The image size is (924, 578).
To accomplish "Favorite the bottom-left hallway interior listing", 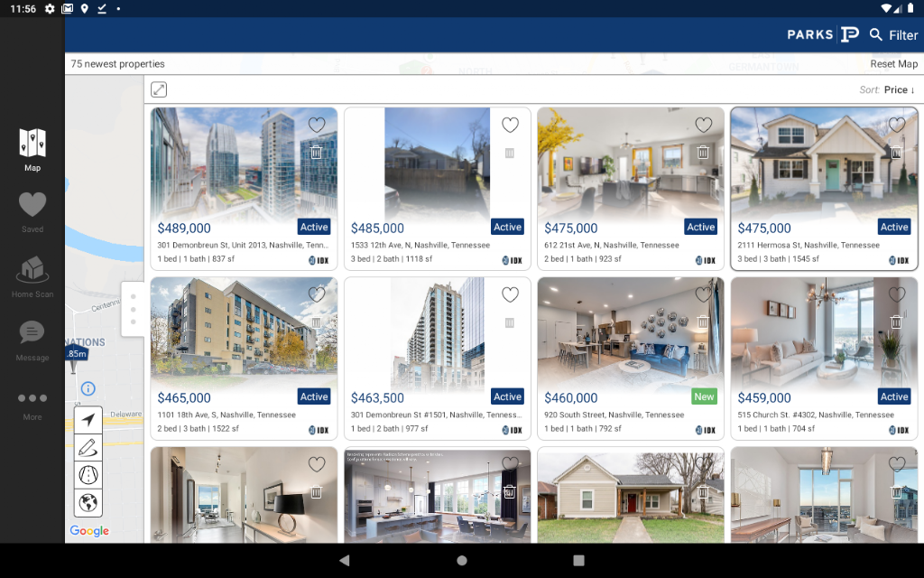I will coord(317,465).
